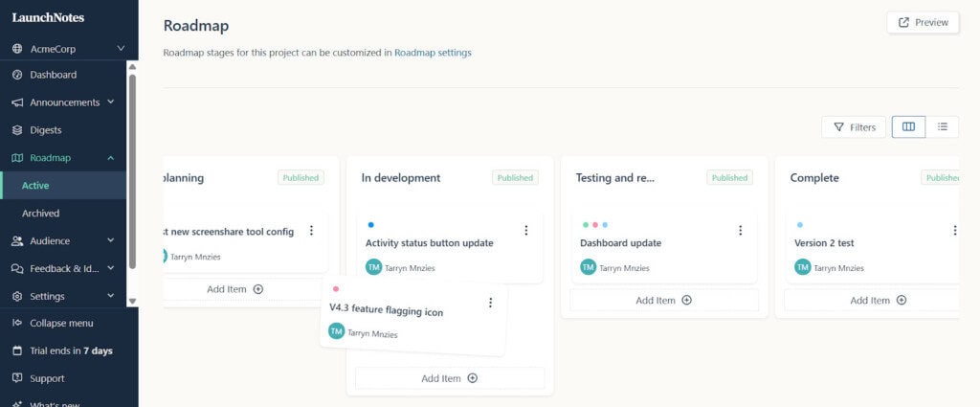Switch to list view layout
980x407 pixels.
[x=943, y=126]
